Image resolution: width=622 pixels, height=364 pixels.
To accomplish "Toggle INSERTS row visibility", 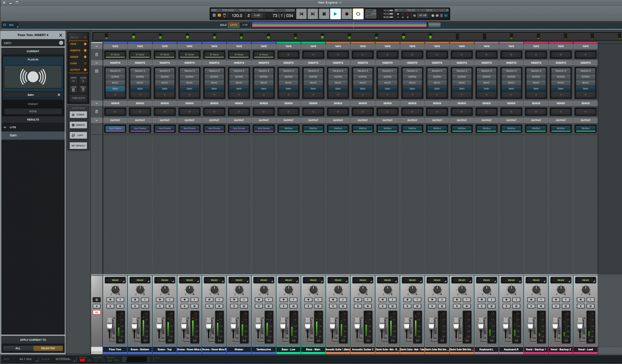I will pos(78,51).
